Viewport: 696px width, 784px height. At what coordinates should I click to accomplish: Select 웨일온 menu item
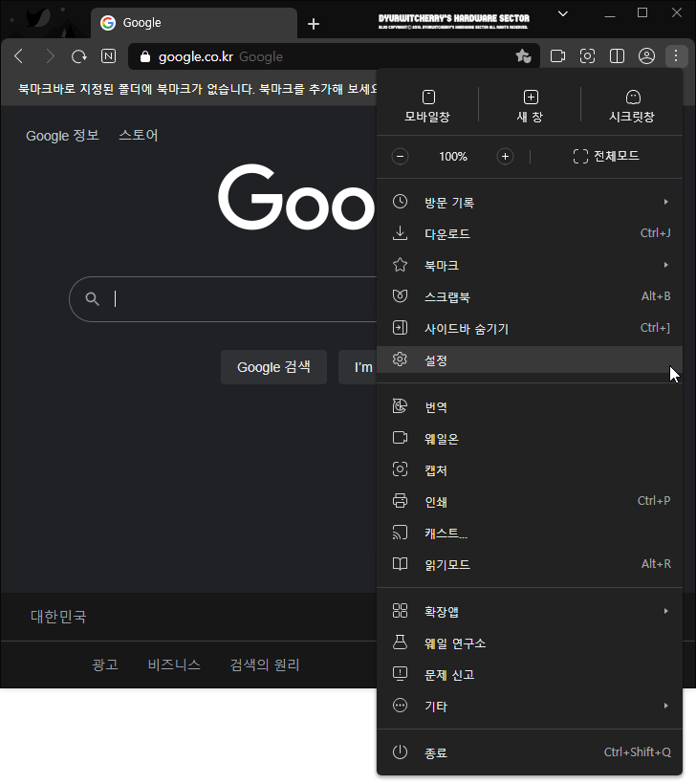(x=530, y=438)
